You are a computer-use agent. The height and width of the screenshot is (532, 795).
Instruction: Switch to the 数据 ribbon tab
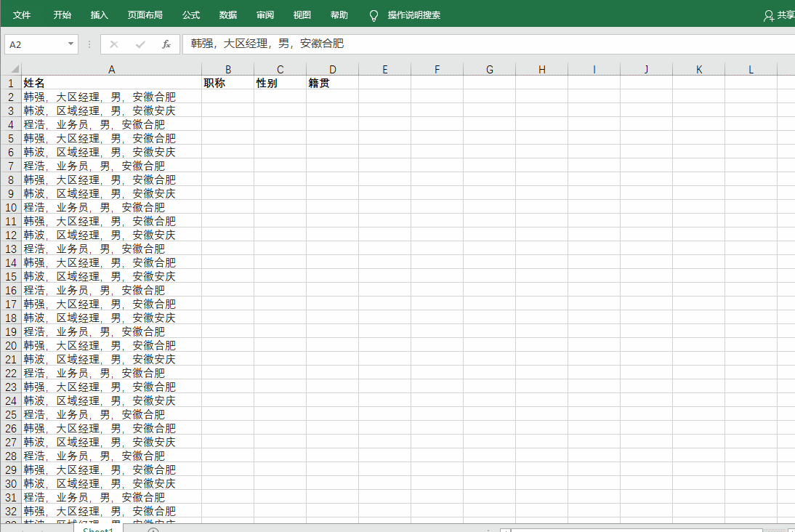click(x=227, y=15)
